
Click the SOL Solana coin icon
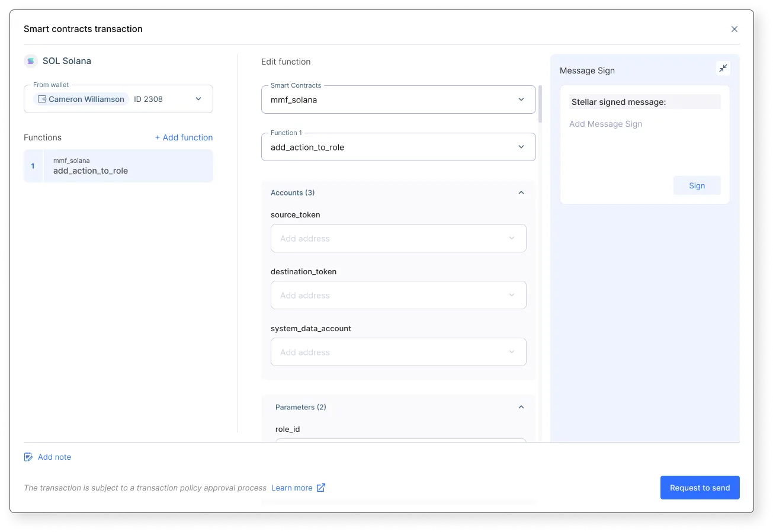point(31,61)
